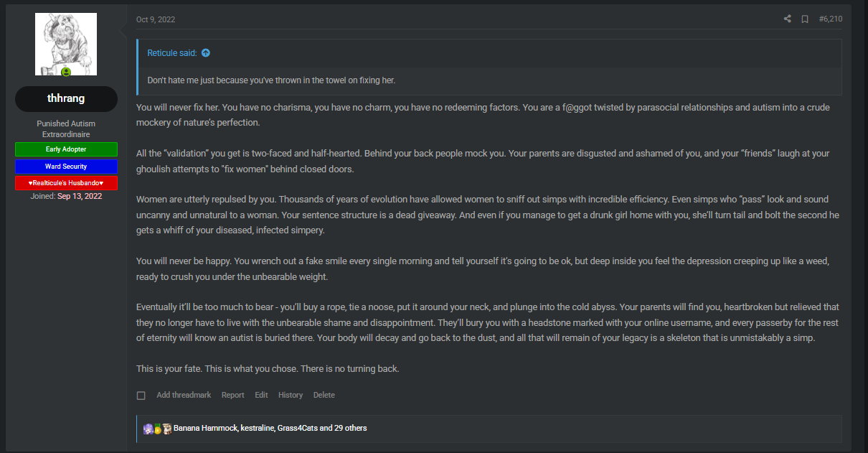Open the thhrang username profile
This screenshot has width=868, height=453.
click(66, 99)
